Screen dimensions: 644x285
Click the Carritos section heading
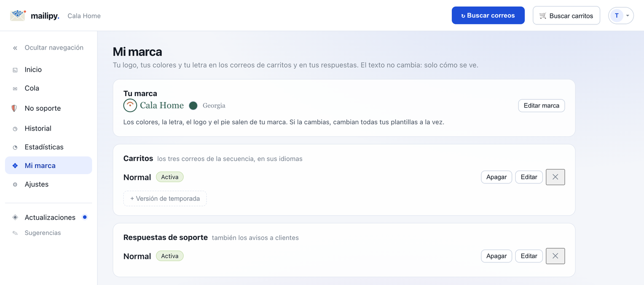tap(138, 158)
